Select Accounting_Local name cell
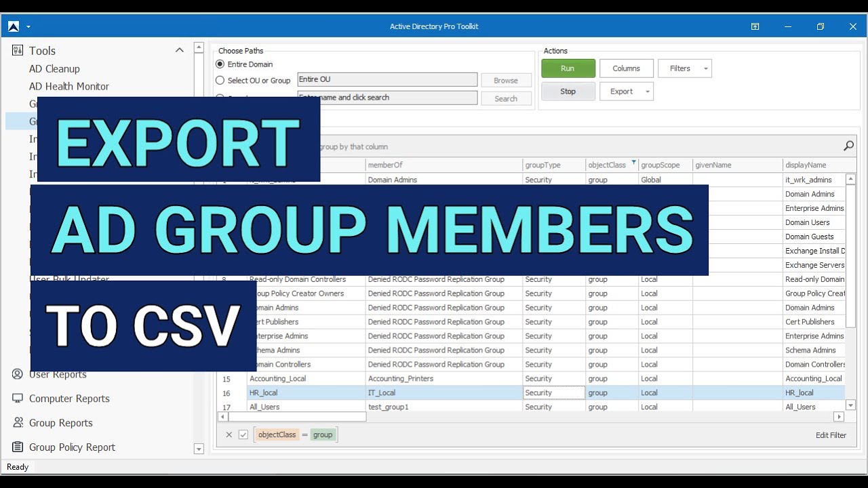The image size is (868, 488). click(x=307, y=379)
